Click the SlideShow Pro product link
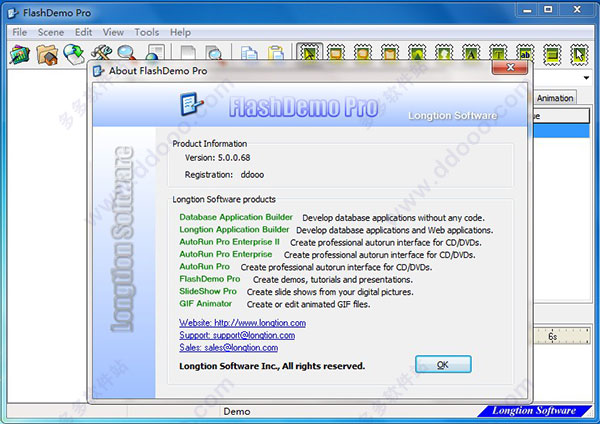Image resolution: width=600 pixels, height=424 pixels. pos(208,291)
